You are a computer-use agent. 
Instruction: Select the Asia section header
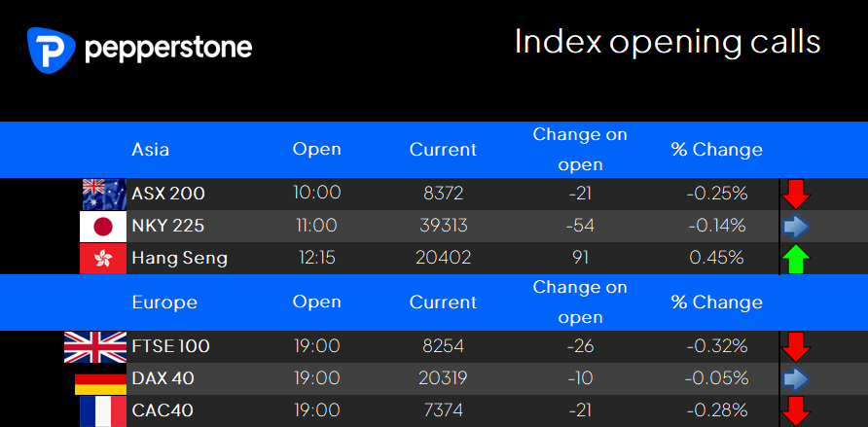[x=151, y=150]
